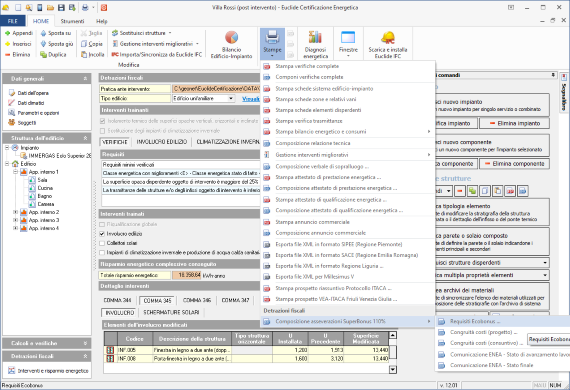Open Bilancio Edificio-Impianto chart
Image resolution: width=570 pixels, height=390 pixels.
[232, 44]
